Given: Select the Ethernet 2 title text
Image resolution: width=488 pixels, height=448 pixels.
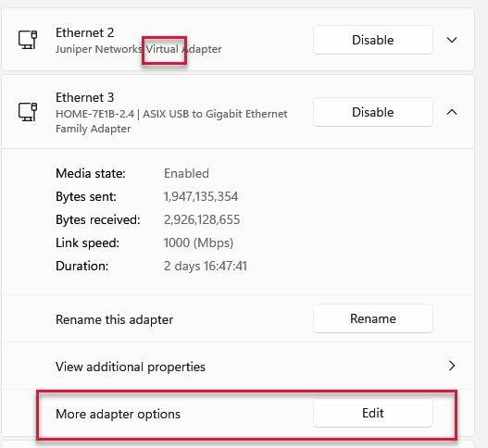Looking at the screenshot, I should click(84, 32).
